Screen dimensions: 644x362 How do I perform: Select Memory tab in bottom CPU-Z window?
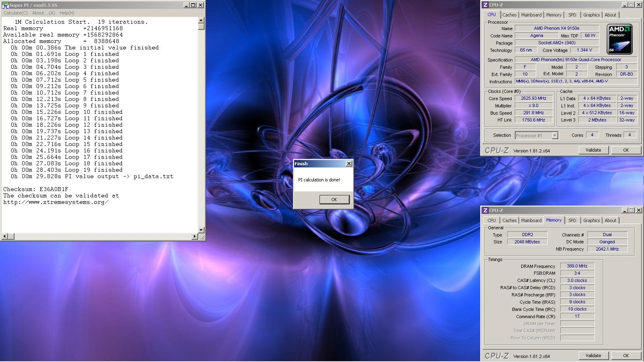tap(554, 220)
